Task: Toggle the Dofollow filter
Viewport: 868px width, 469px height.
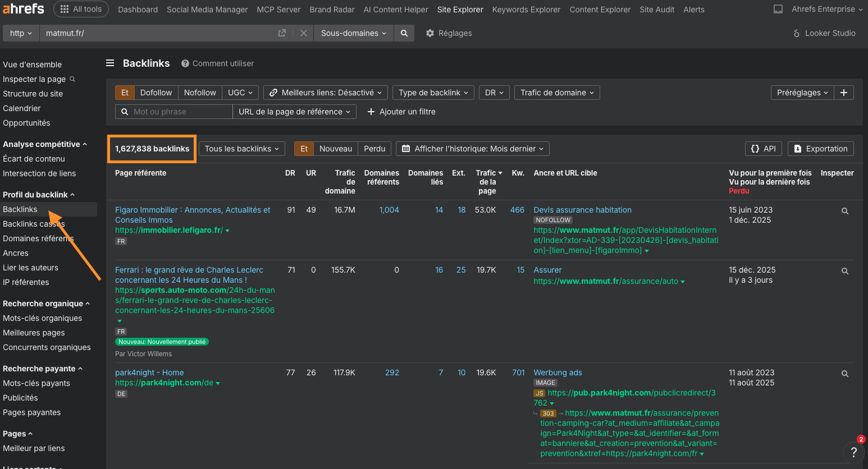Action: (156, 93)
